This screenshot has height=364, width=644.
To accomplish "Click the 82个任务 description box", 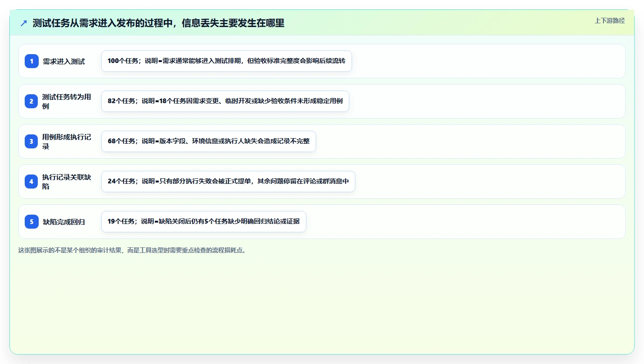I will 225,101.
